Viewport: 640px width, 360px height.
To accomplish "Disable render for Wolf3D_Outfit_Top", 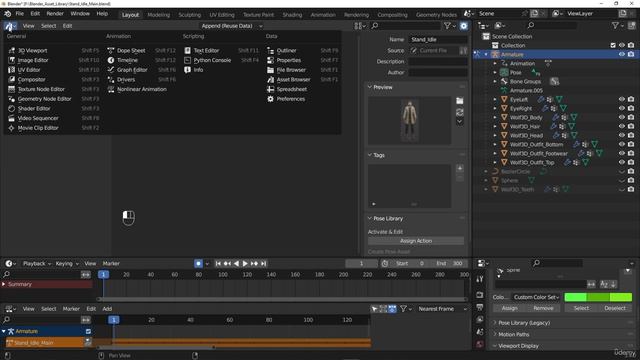I will (631, 162).
